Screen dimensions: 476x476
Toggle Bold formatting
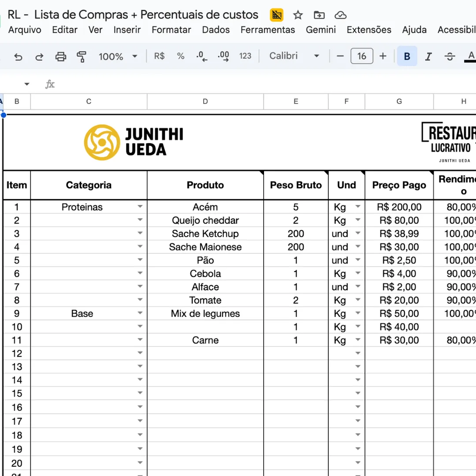[x=407, y=56]
